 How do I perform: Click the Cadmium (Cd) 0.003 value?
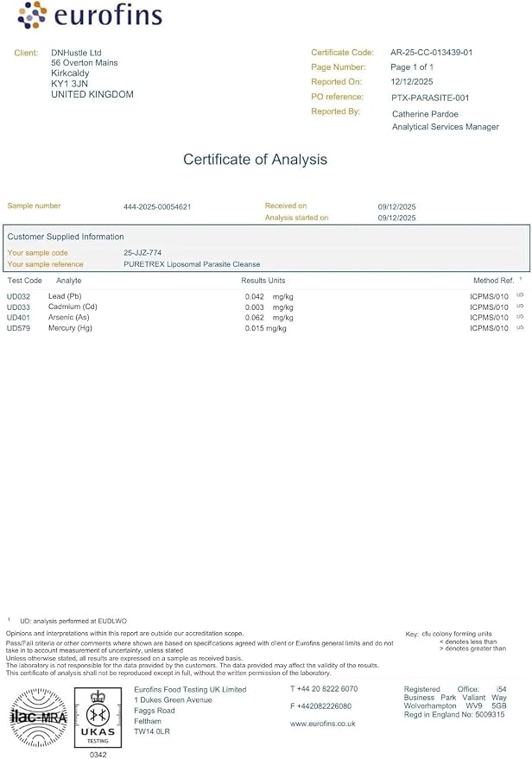coord(255,307)
